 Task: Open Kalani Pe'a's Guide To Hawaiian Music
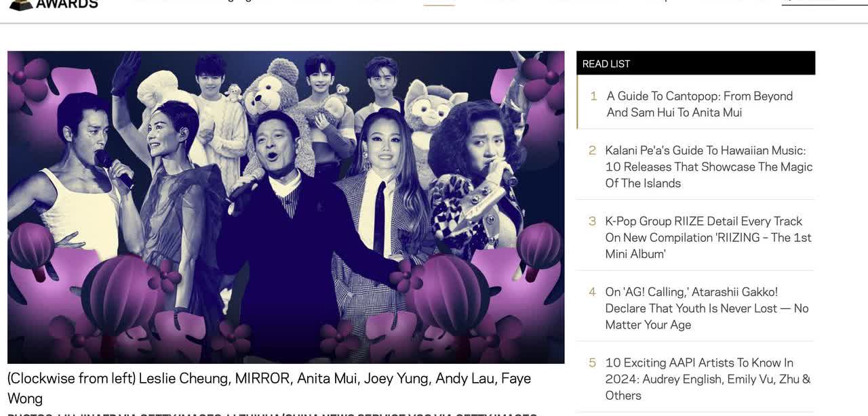click(x=709, y=167)
